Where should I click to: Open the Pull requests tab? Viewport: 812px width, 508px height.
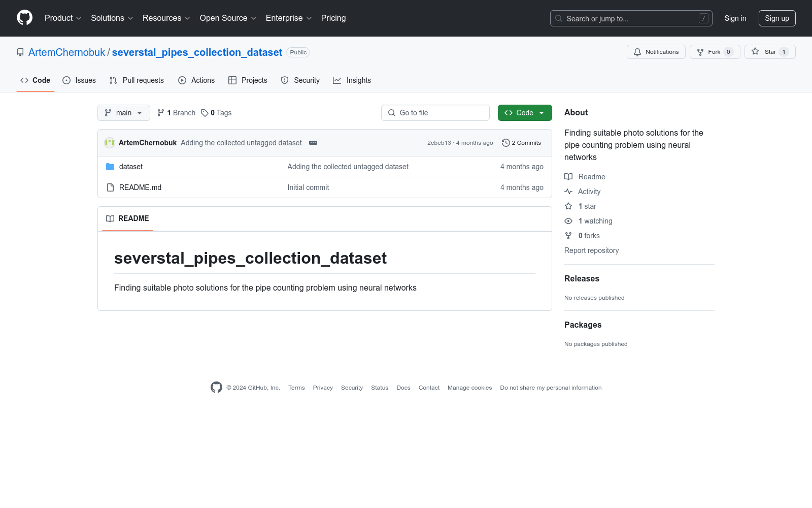pyautogui.click(x=137, y=80)
